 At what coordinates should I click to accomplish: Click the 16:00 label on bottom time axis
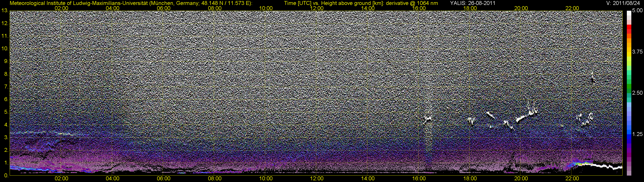click(x=419, y=179)
